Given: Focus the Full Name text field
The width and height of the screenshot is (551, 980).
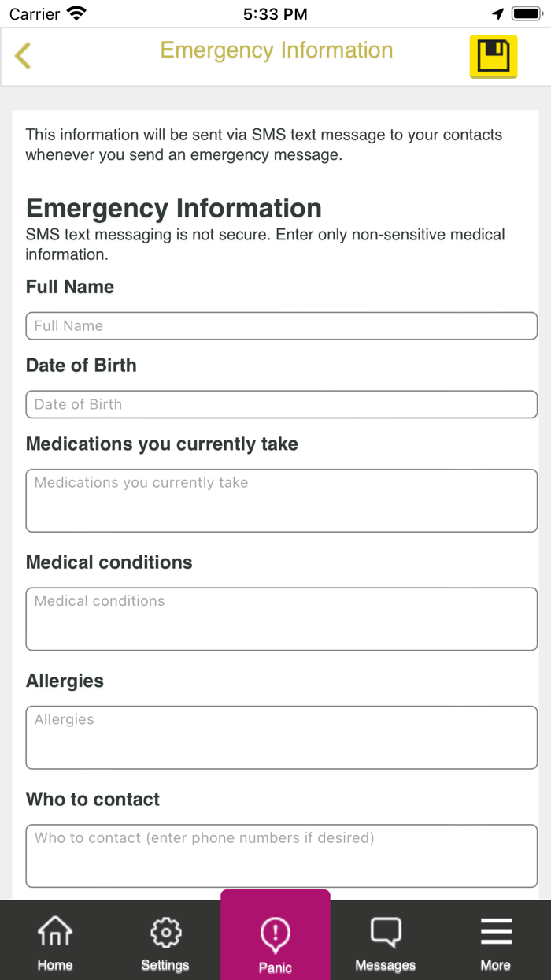Looking at the screenshot, I should pyautogui.click(x=282, y=326).
